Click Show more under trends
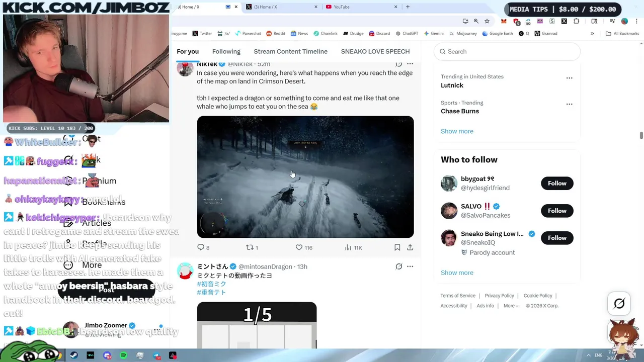Image resolution: width=644 pixels, height=362 pixels. (457, 131)
